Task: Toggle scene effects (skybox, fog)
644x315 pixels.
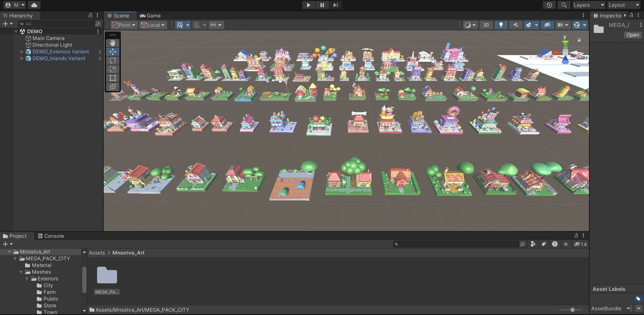Action: pos(528,25)
